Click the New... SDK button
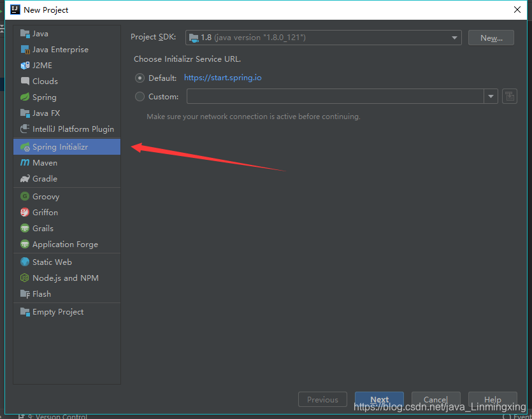The height and width of the screenshot is (419, 532). point(491,38)
